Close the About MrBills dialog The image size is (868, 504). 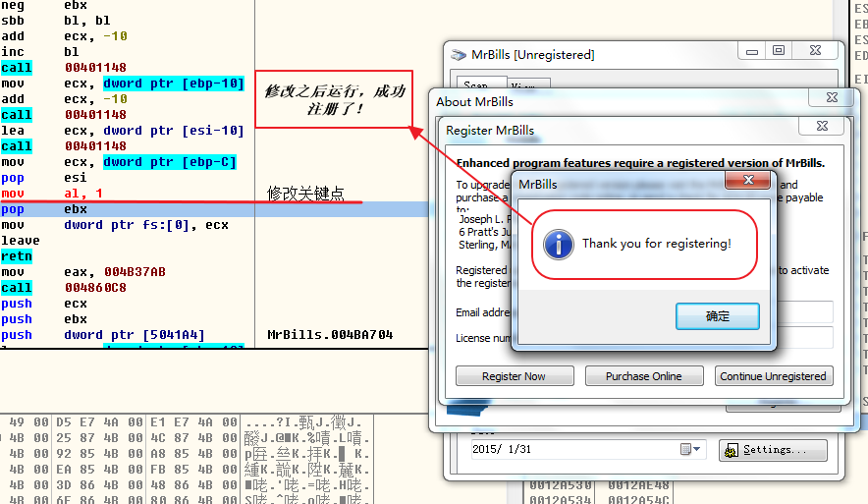832,97
